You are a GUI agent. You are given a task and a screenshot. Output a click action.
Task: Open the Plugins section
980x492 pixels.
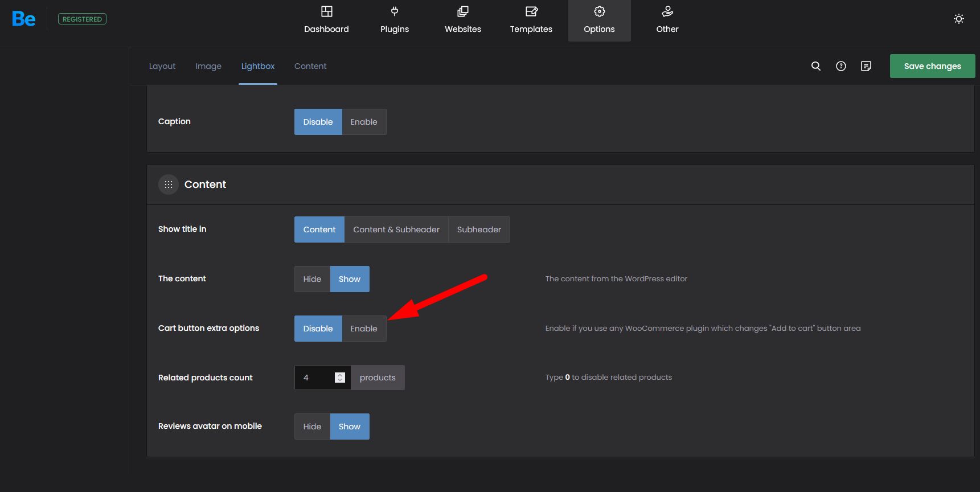pos(395,20)
